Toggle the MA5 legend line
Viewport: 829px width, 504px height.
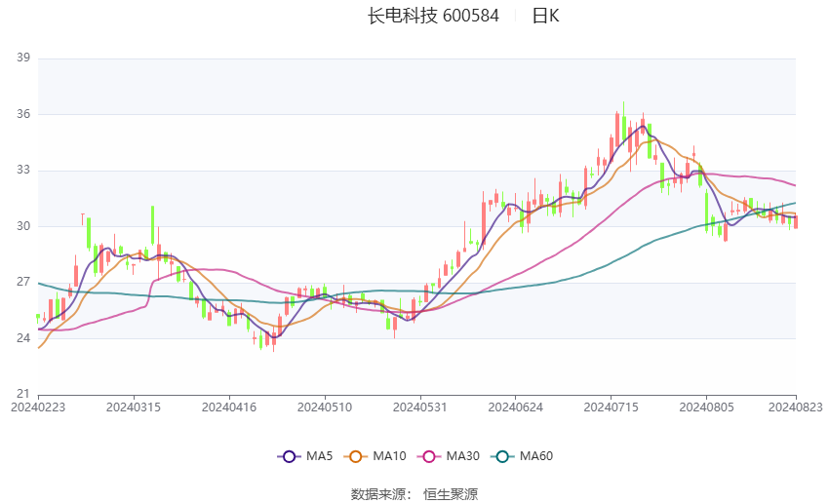click(x=304, y=456)
